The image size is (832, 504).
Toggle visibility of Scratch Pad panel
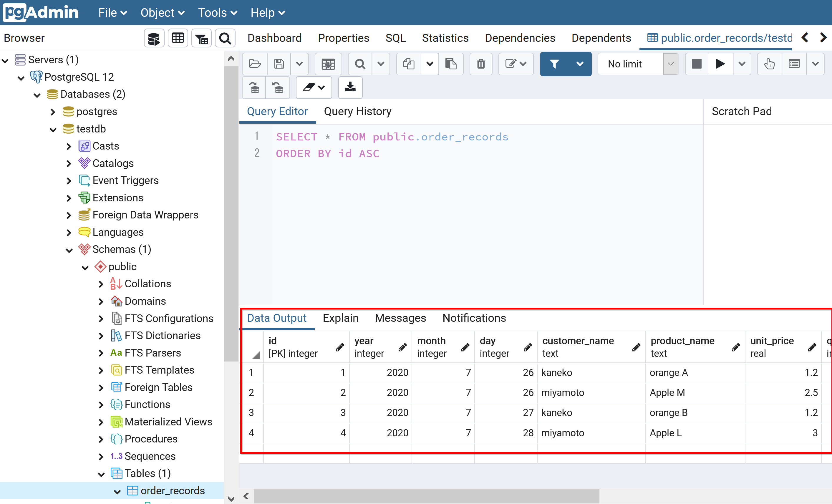[742, 112]
